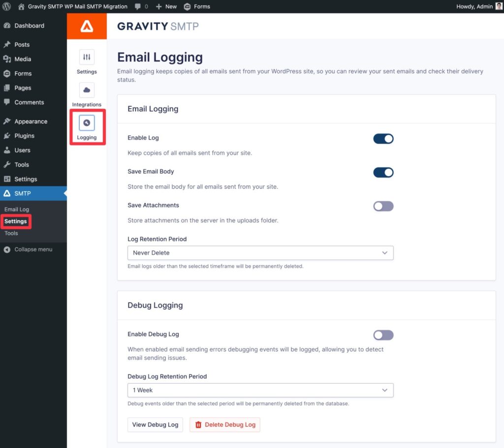Select Tools under SMTP menu
Viewport: 504px width, 448px height.
[11, 233]
